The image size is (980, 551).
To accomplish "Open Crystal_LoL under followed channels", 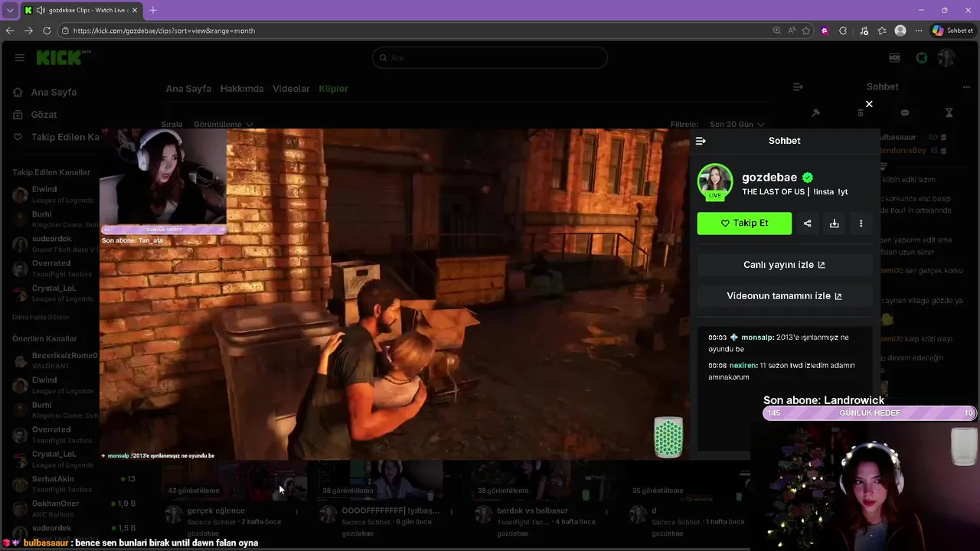I will click(x=55, y=293).
